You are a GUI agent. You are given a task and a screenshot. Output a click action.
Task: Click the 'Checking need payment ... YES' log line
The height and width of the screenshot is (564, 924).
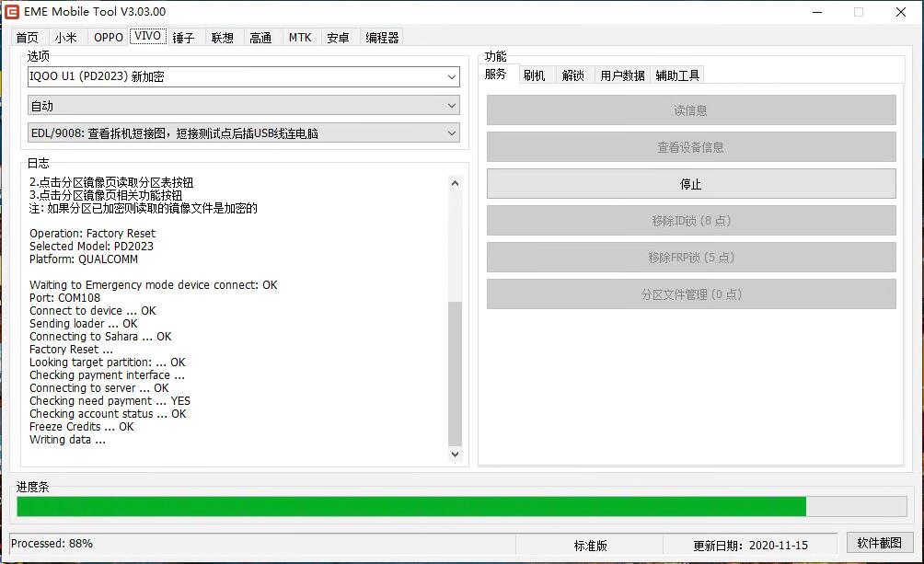(x=110, y=401)
